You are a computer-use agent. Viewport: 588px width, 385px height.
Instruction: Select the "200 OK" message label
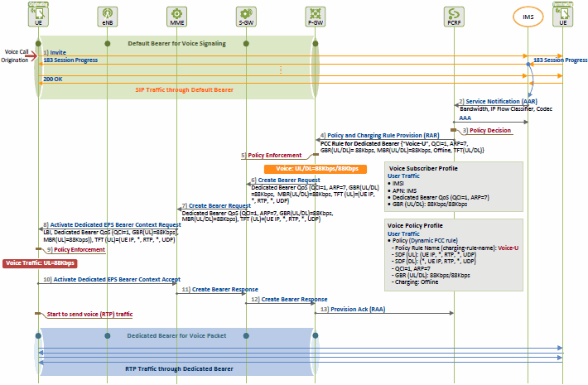coord(53,79)
